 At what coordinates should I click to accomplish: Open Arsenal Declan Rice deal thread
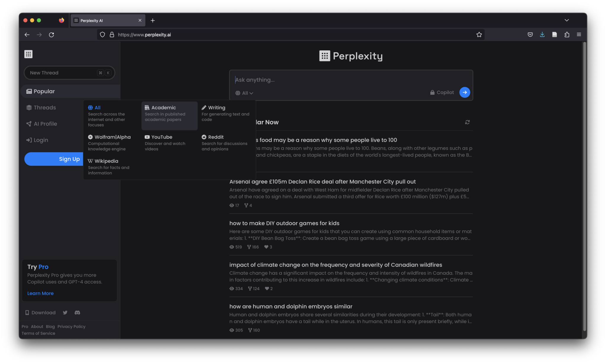[322, 181]
